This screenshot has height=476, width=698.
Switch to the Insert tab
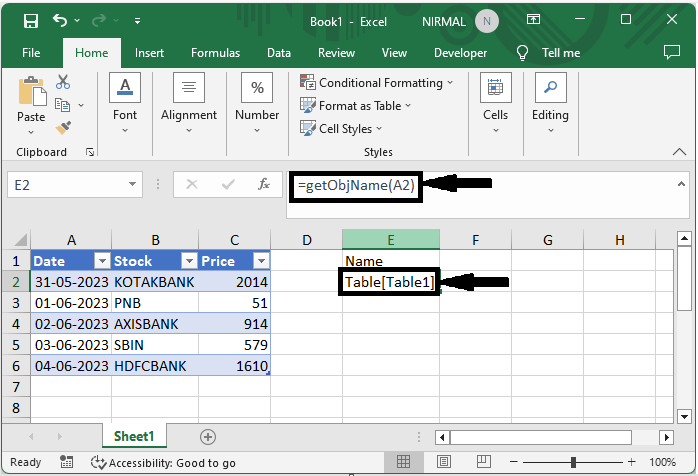[x=149, y=53]
